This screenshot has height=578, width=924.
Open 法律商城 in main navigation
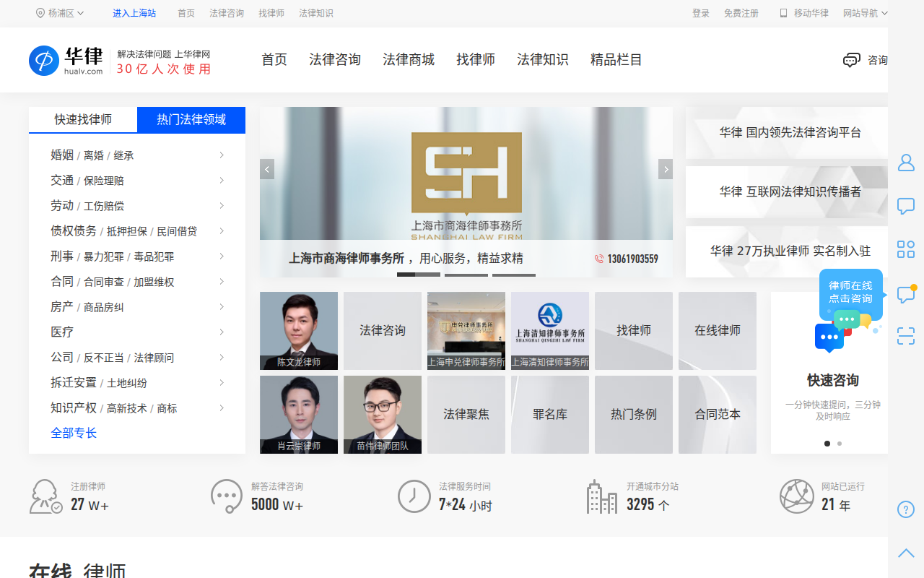409,60
